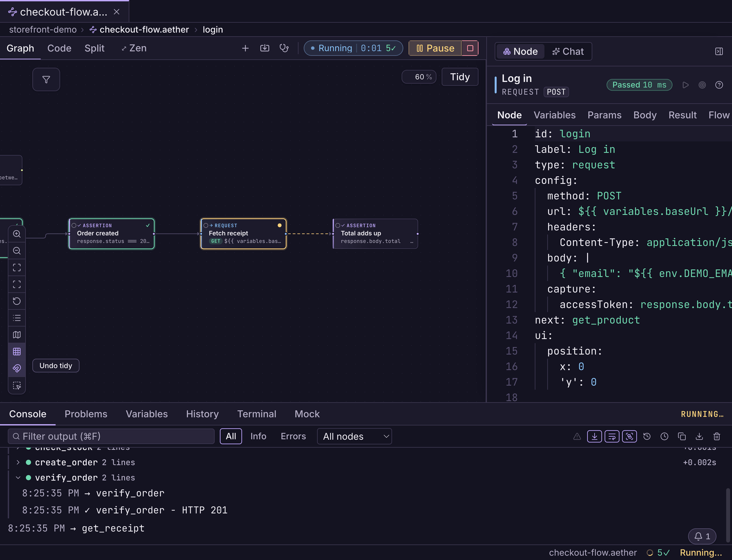Click storefront-demo in the breadcrumb
This screenshot has height=560, width=732.
pyautogui.click(x=43, y=29)
